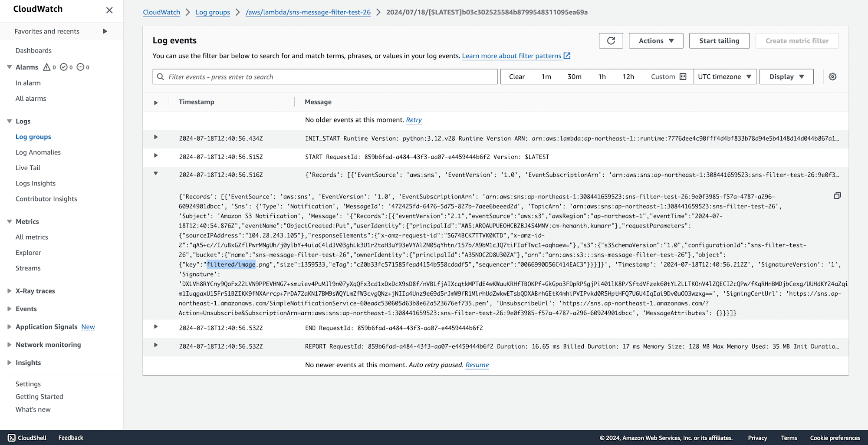This screenshot has width=868, height=445.
Task: Close the CloudWatch navigation panel
Action: 109,10
